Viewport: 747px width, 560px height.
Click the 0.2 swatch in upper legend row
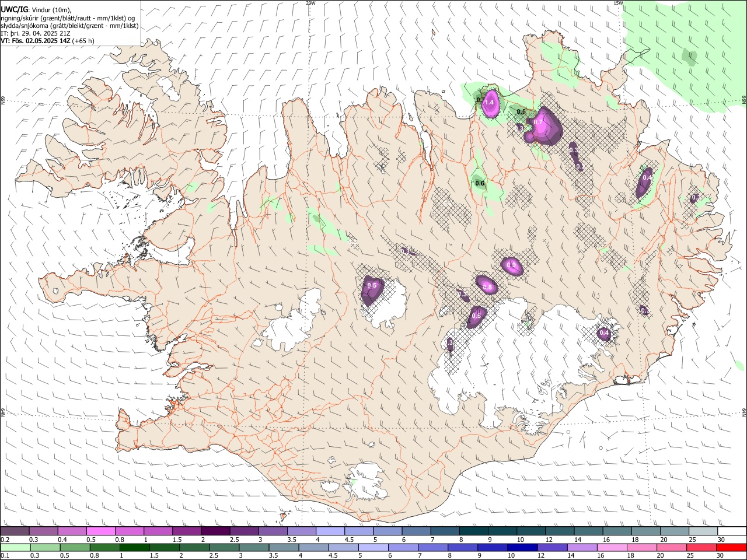tap(15, 531)
